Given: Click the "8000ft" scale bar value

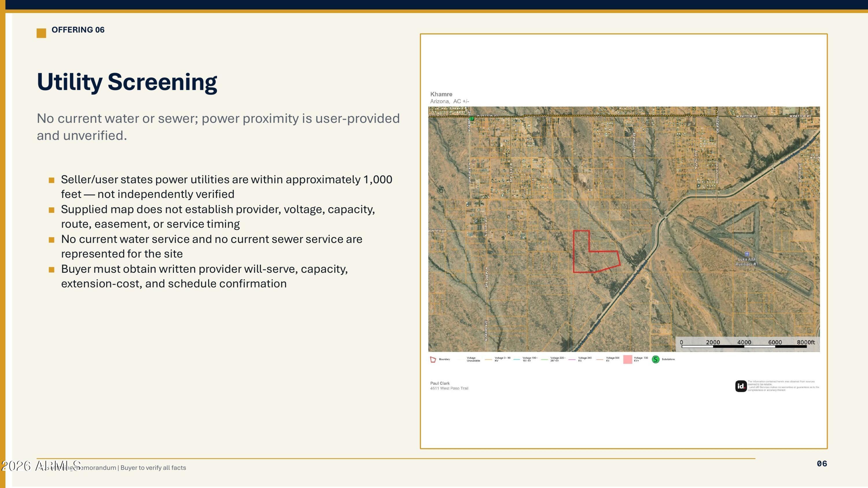Looking at the screenshot, I should coord(806,342).
